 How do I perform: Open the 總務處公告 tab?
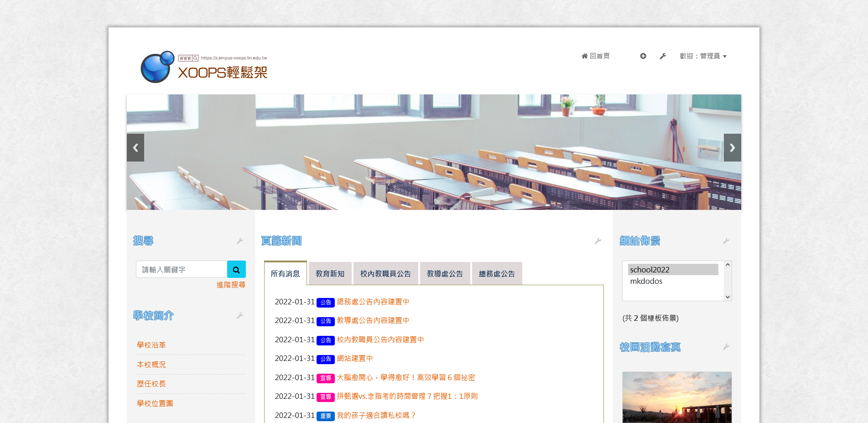pyautogui.click(x=497, y=274)
